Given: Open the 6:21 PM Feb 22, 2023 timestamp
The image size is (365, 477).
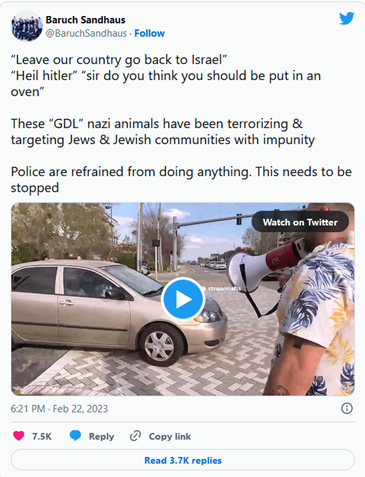Looking at the screenshot, I should click(59, 409).
